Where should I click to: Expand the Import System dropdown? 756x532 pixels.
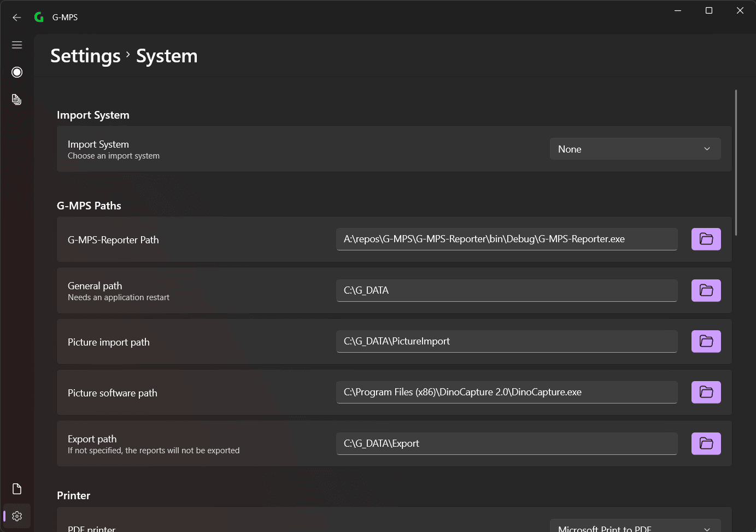[x=635, y=149]
